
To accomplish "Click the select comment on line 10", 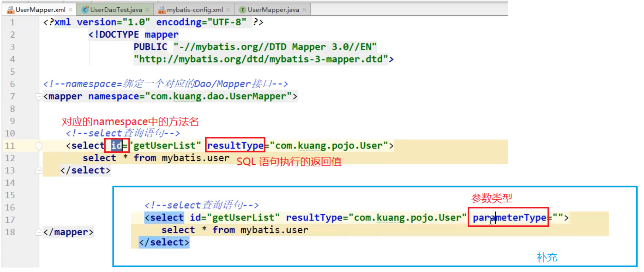I will 123,133.
